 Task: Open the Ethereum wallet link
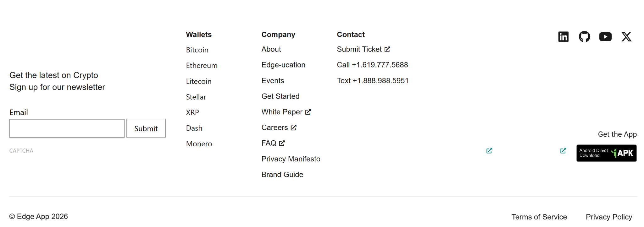pyautogui.click(x=202, y=66)
